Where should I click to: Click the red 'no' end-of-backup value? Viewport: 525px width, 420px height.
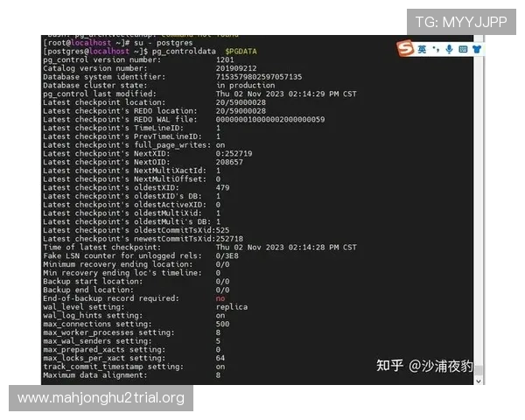(x=220, y=298)
